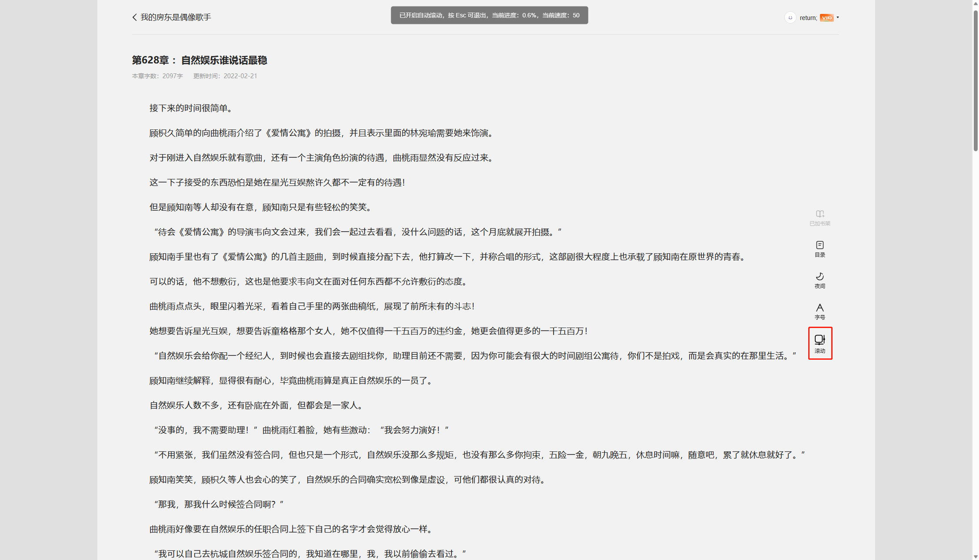Expand the account dropdown arrow beside VIP
Screen dimensions: 979x560
tap(837, 18)
